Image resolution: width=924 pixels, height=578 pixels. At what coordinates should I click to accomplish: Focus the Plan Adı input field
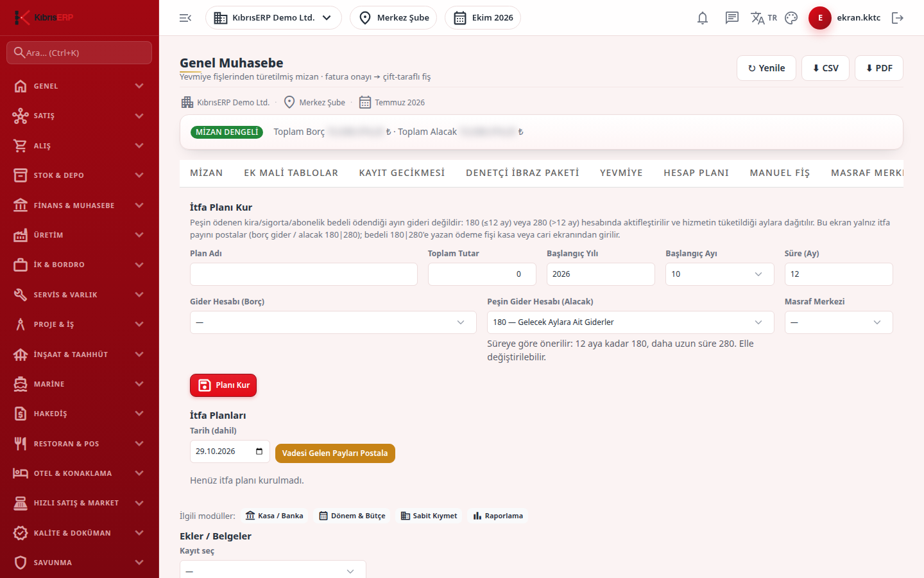coord(304,274)
